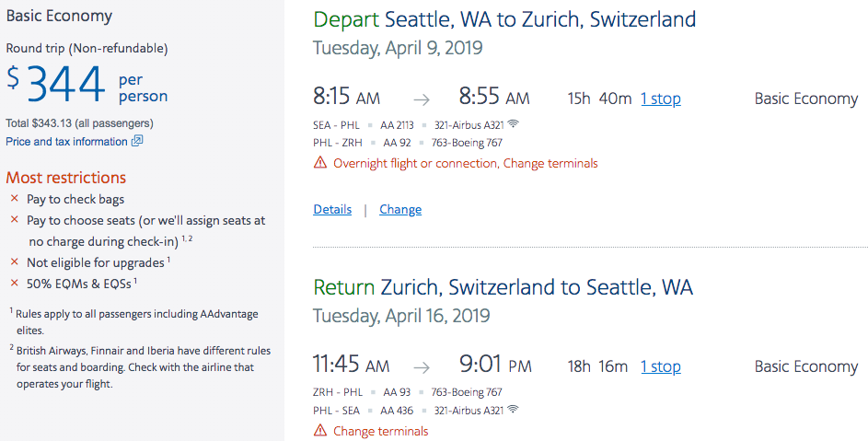
Task: Click the red X beside Not eligible for upgrades
Action: pos(14,262)
